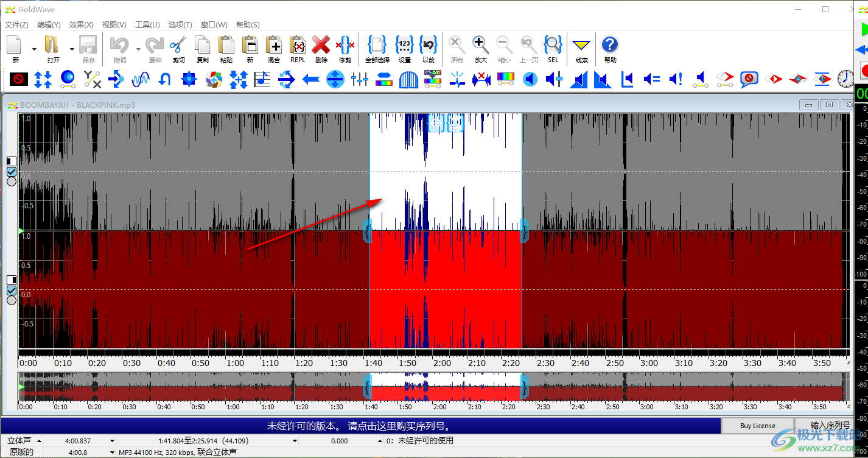The width and height of the screenshot is (868, 458).
Task: Open the 帮助 help icon
Action: pos(610,49)
